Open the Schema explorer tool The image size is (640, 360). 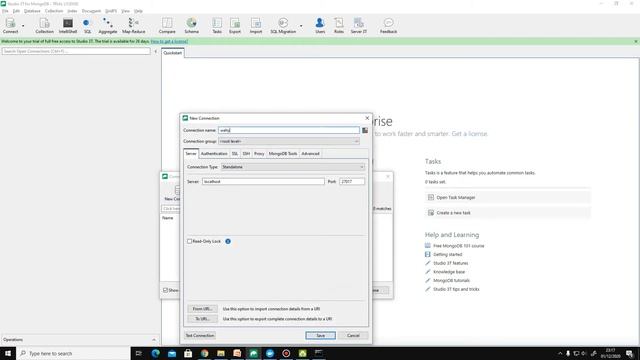pos(191,25)
